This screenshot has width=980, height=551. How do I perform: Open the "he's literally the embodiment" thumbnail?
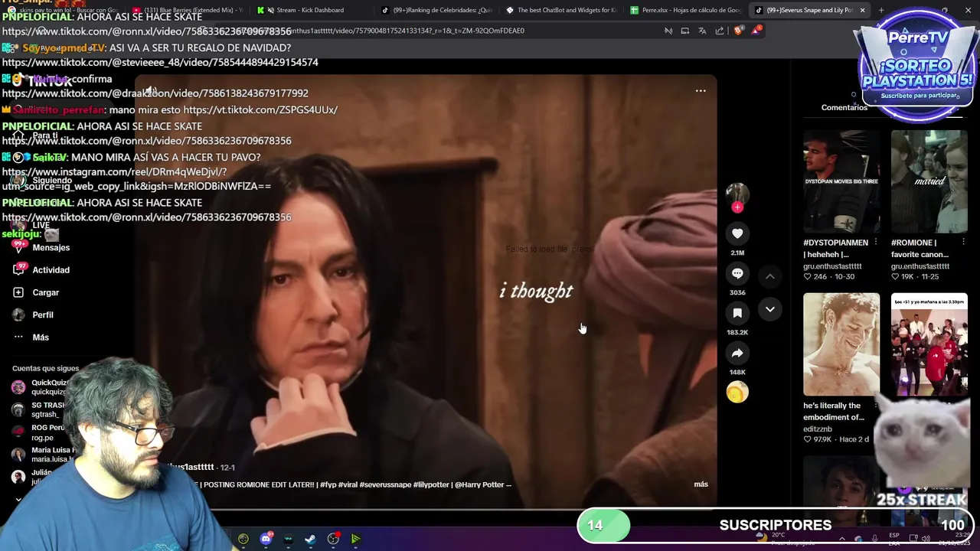(841, 344)
